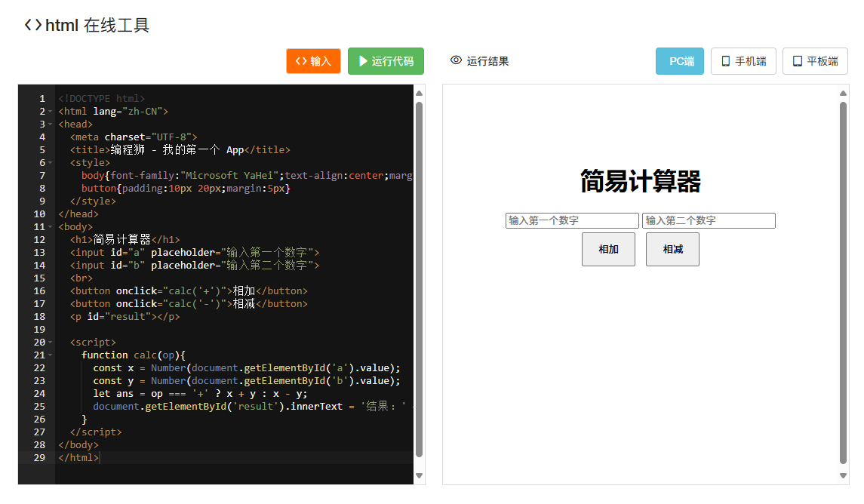The height and width of the screenshot is (504, 864).
Task: Click the calc('+') button code line
Action: (189, 290)
